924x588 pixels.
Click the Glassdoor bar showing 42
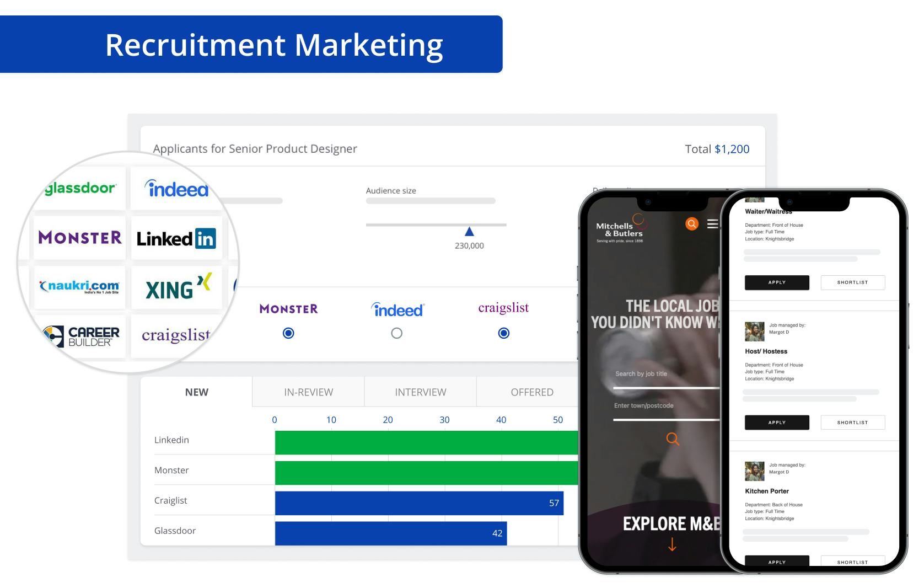tap(391, 533)
